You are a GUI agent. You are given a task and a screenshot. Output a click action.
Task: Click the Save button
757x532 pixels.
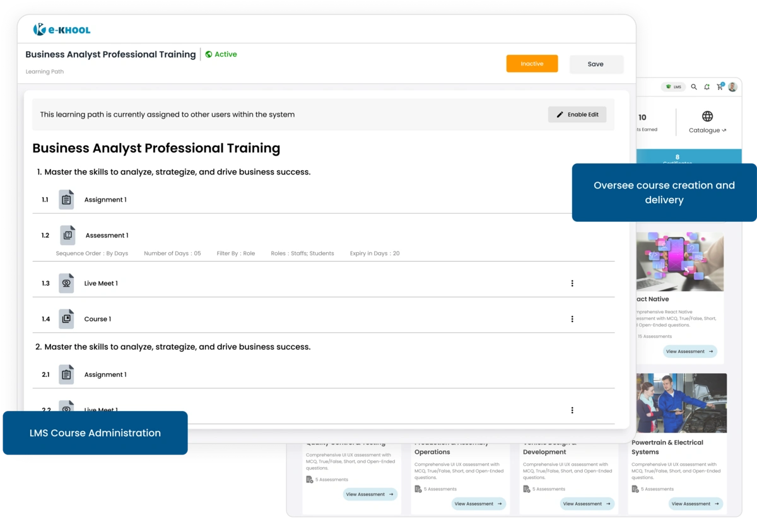pyautogui.click(x=596, y=63)
